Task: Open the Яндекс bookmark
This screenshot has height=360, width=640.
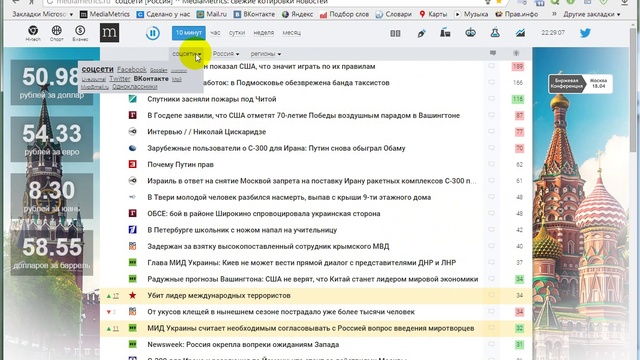Action: [298, 14]
